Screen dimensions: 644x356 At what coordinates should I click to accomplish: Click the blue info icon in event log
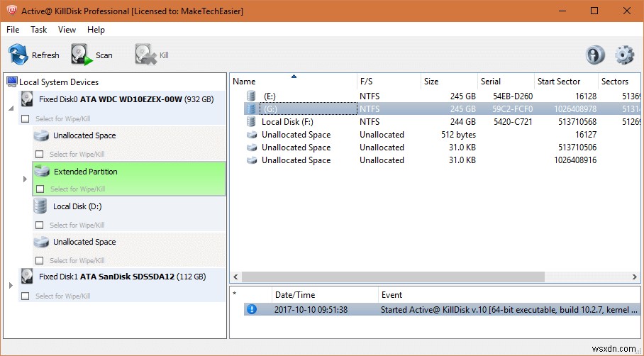[x=252, y=309]
